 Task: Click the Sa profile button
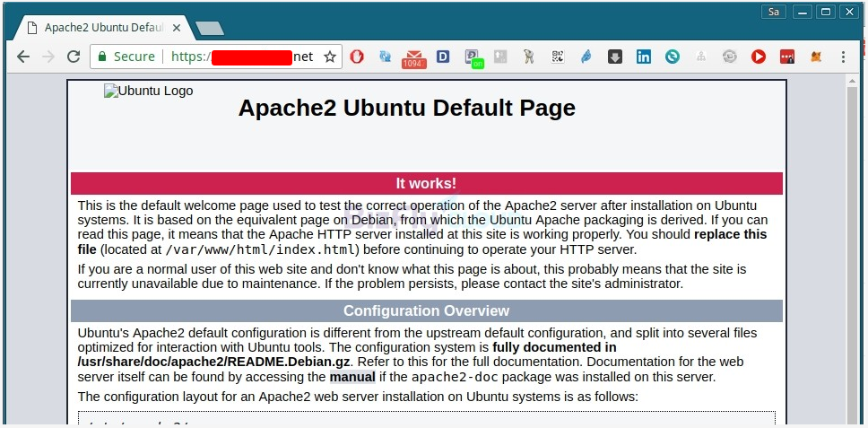pyautogui.click(x=773, y=11)
